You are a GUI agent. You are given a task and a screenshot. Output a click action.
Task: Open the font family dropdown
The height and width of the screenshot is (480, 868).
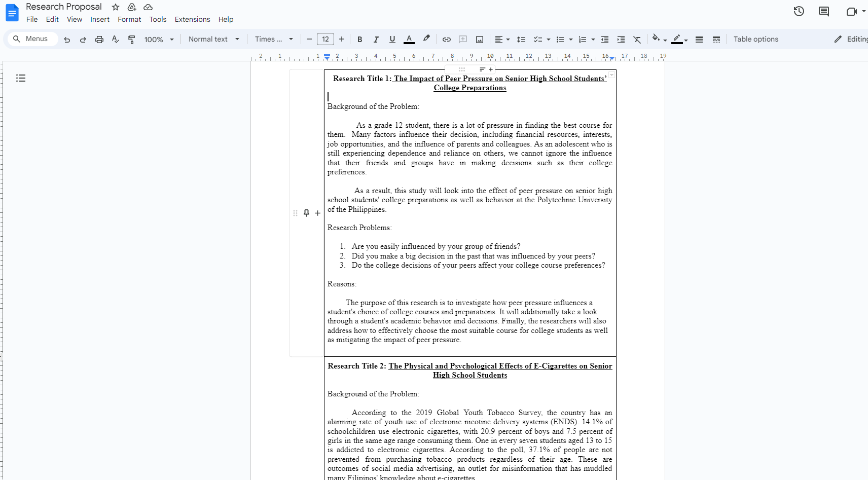tap(273, 39)
